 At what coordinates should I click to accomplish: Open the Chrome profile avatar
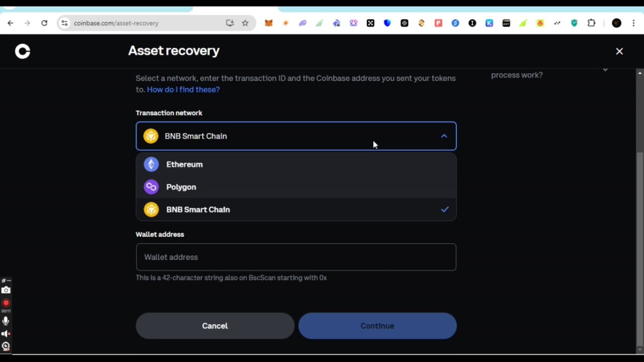click(616, 23)
